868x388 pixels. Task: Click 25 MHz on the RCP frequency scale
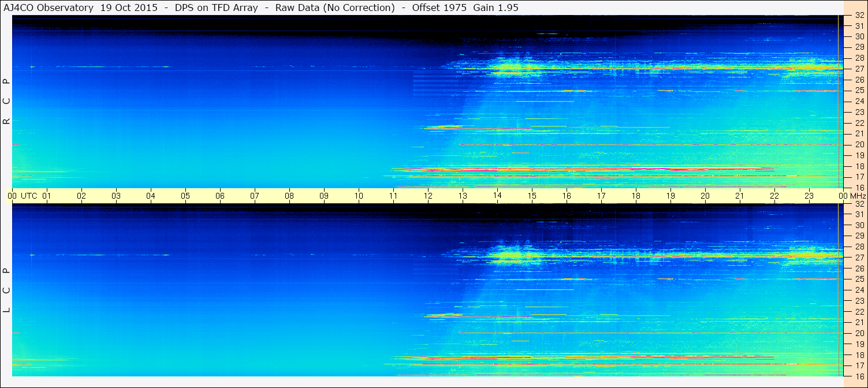[x=859, y=90]
